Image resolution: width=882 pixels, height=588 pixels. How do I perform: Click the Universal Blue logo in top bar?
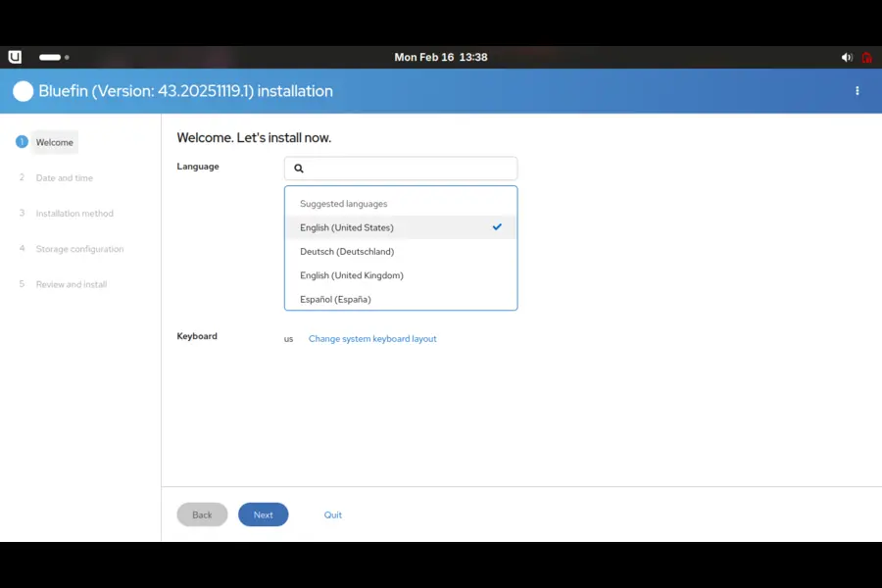pos(15,57)
